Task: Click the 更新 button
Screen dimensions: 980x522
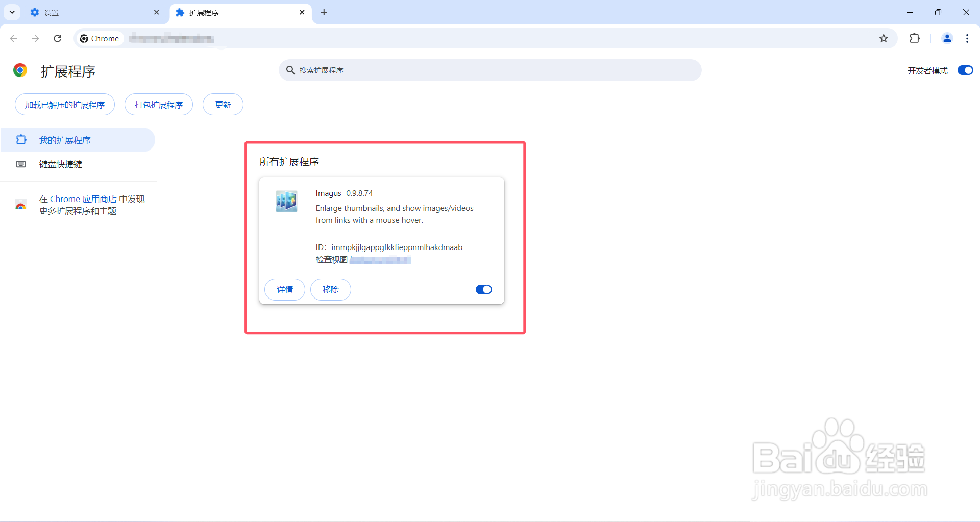Action: click(x=223, y=105)
